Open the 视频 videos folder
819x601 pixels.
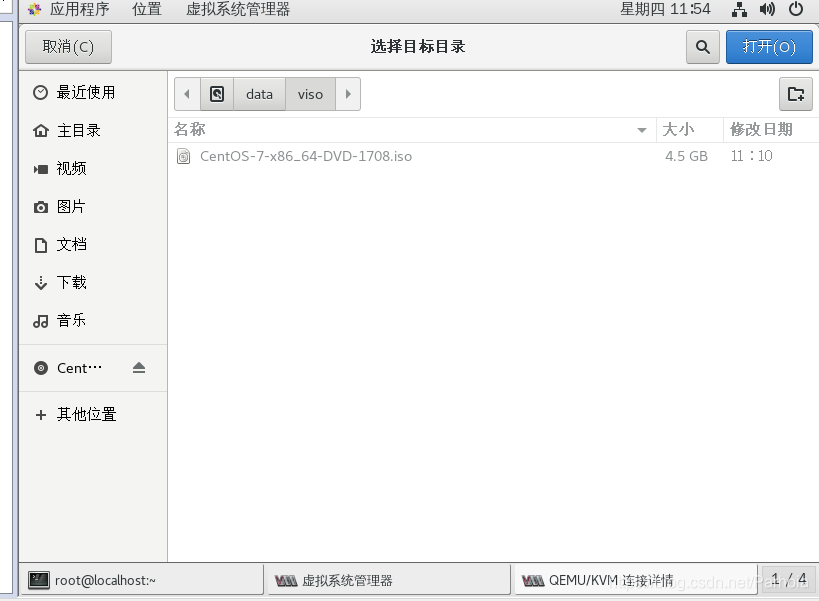point(93,169)
